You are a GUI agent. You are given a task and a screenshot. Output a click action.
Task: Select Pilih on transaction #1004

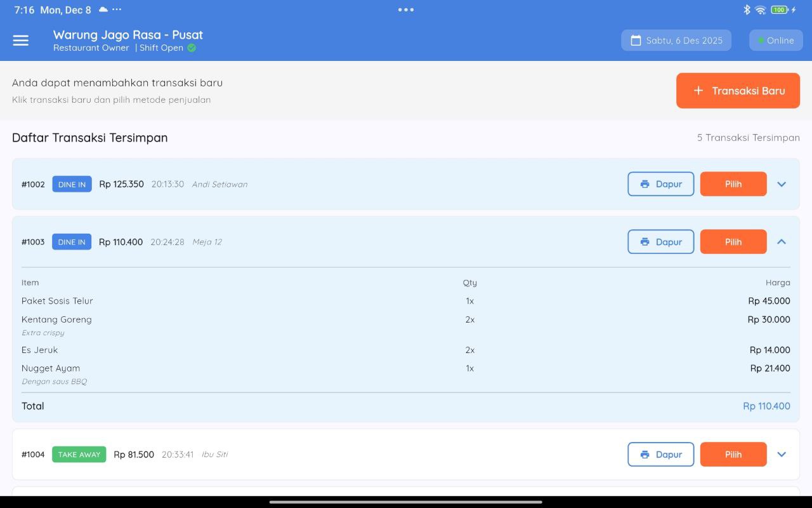click(733, 454)
